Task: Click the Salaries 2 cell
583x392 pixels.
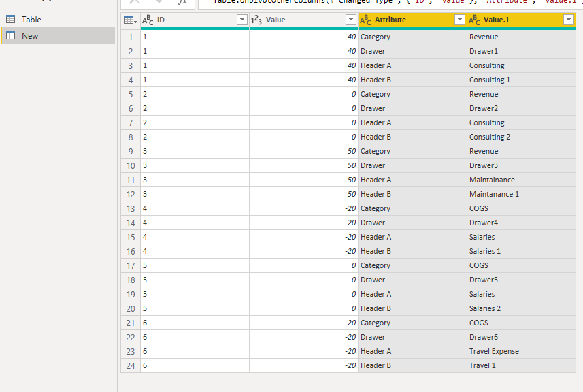Action: click(521, 309)
